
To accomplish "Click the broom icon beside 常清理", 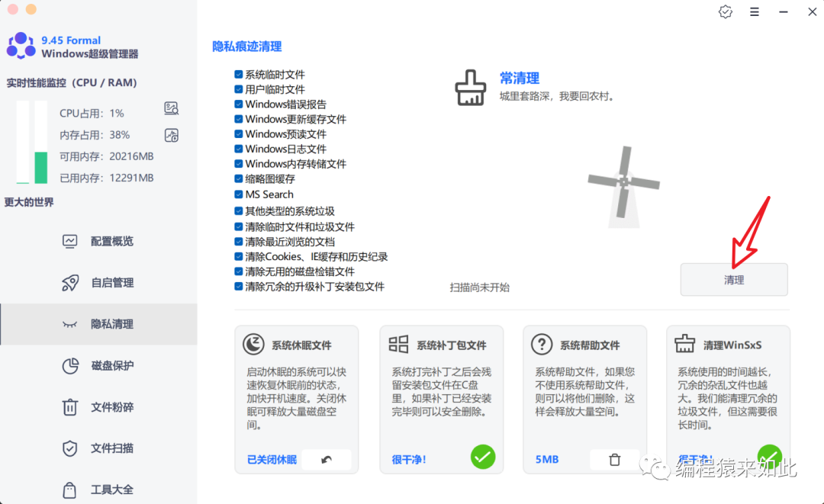I will coord(470,88).
